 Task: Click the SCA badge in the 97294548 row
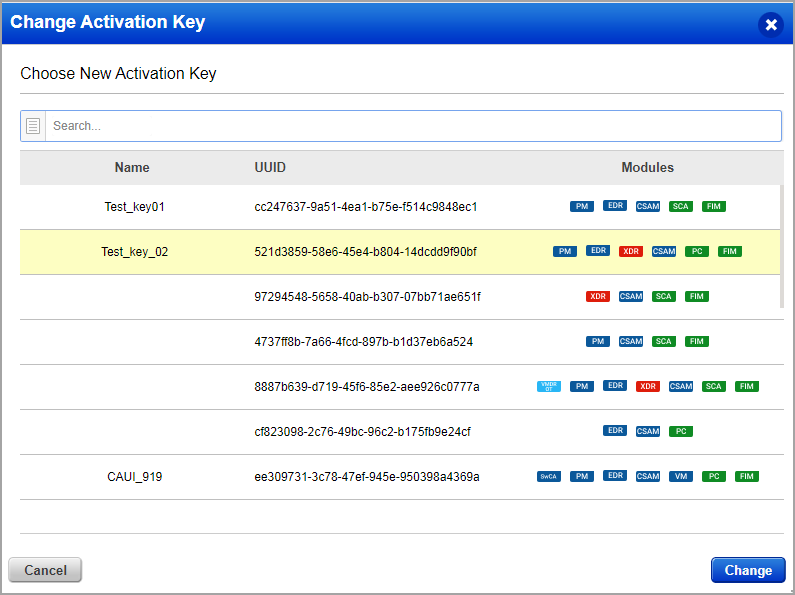[663, 296]
